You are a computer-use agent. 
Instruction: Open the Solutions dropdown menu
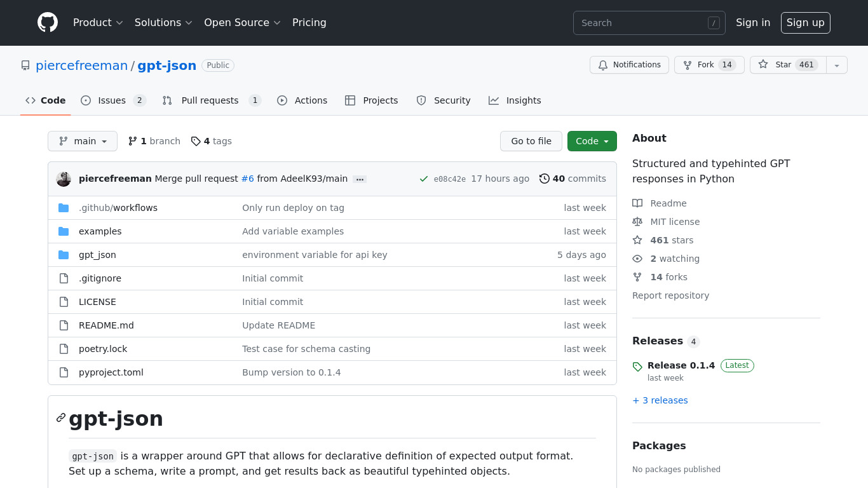pos(163,22)
